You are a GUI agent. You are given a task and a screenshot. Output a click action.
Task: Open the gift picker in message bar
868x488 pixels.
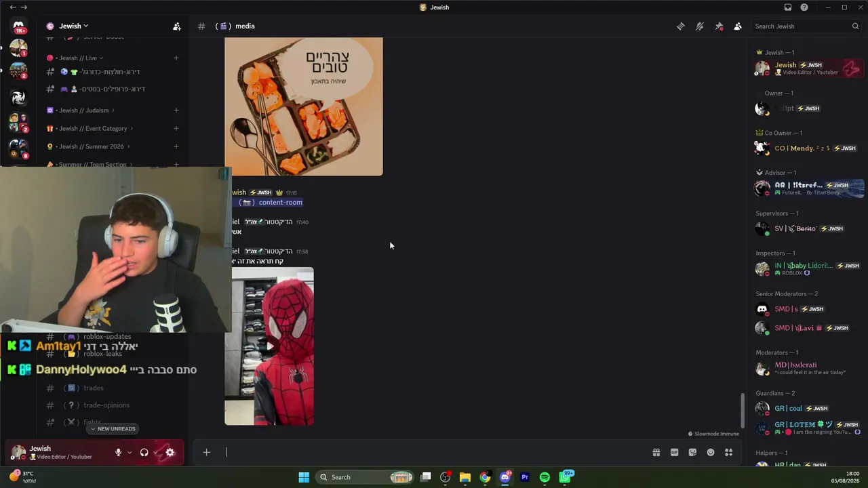[656, 453]
